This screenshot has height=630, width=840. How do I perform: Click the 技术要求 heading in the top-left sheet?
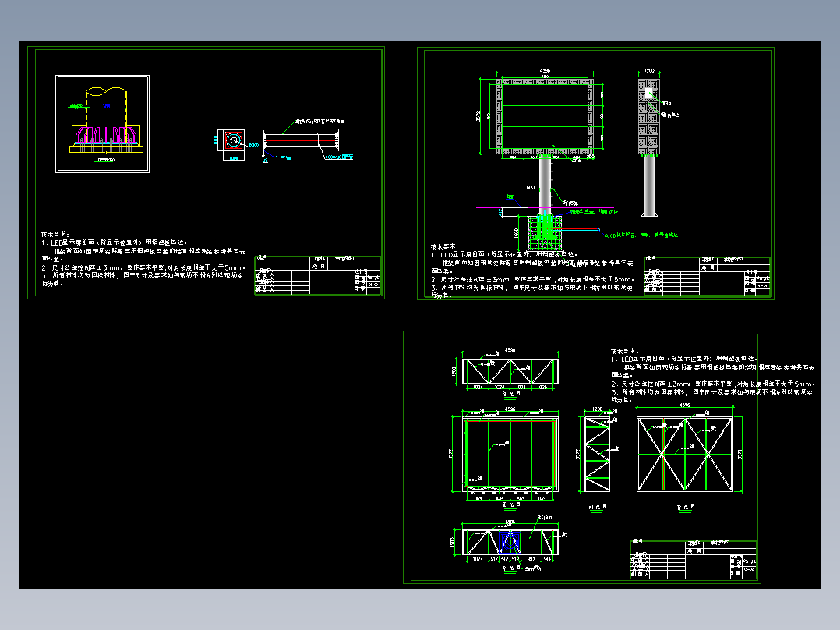55,235
